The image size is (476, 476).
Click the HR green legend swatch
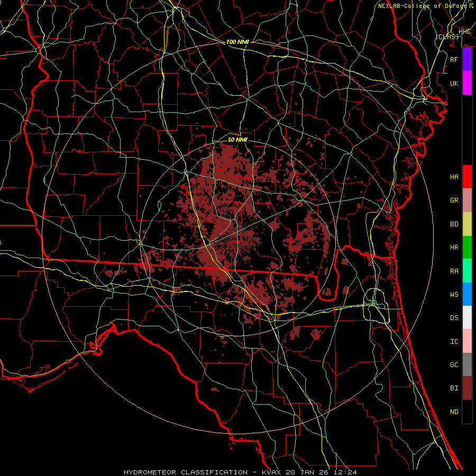[467, 247]
